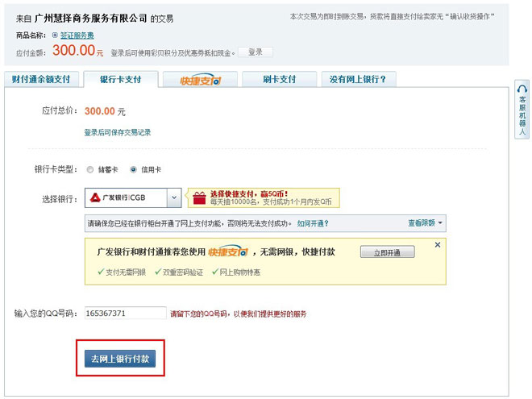
Task: Expand the plus icon beside 签证服务费
Action: (55, 35)
